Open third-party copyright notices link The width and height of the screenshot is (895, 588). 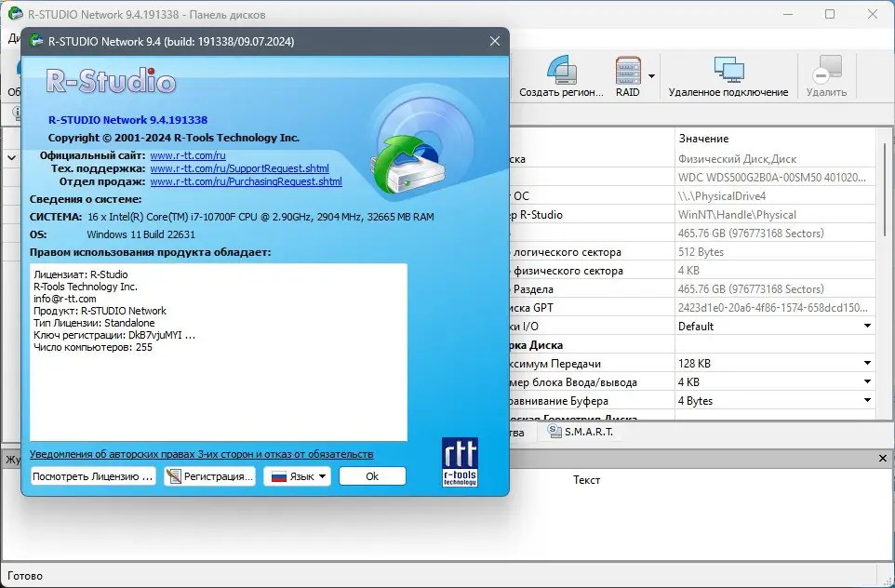click(202, 454)
